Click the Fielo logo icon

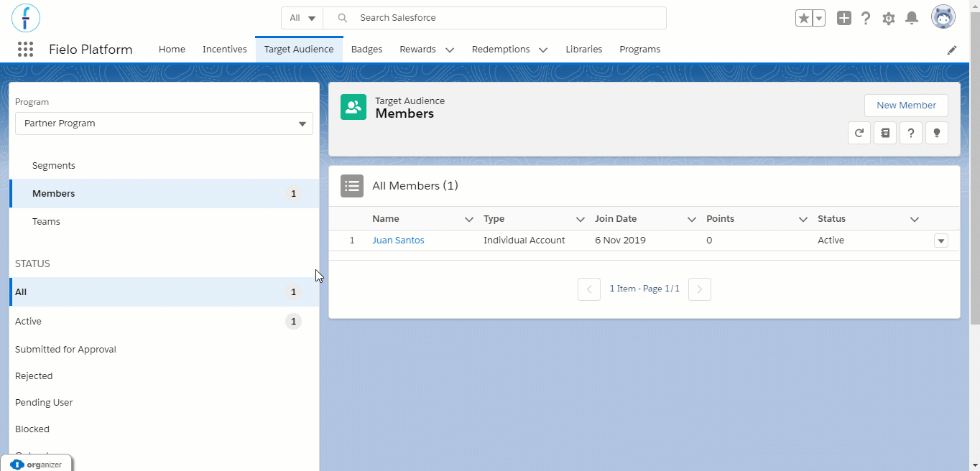pos(26,17)
